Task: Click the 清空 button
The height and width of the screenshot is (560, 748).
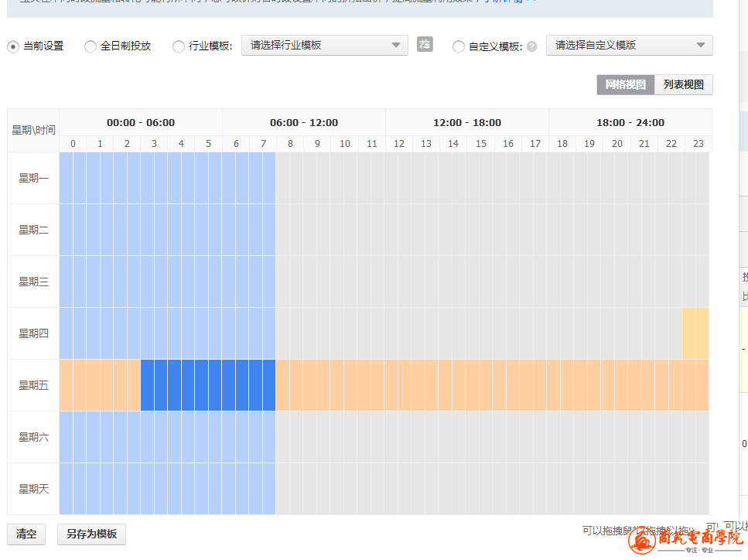Action: (26, 534)
